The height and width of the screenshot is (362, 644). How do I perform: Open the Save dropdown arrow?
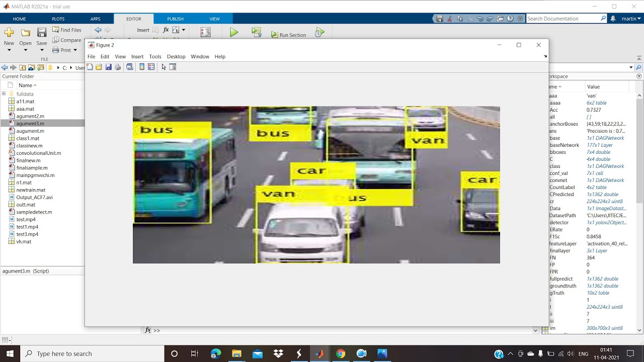pyautogui.click(x=42, y=50)
